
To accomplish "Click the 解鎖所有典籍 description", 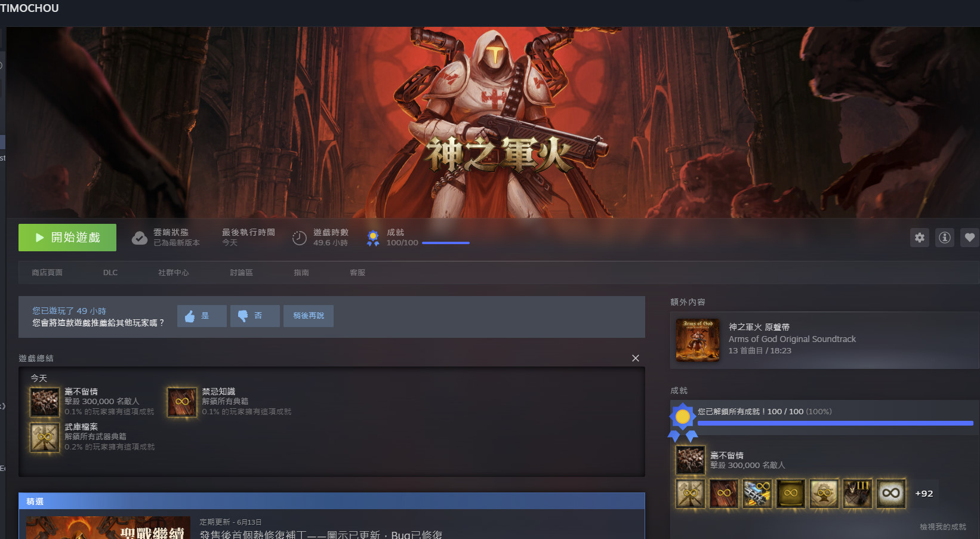I will (225, 402).
